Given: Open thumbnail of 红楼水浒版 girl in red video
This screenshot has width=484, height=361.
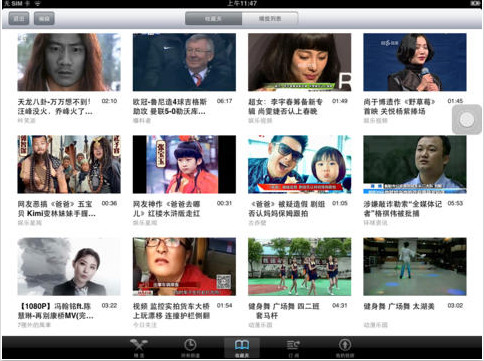Looking at the screenshot, I should (x=184, y=164).
